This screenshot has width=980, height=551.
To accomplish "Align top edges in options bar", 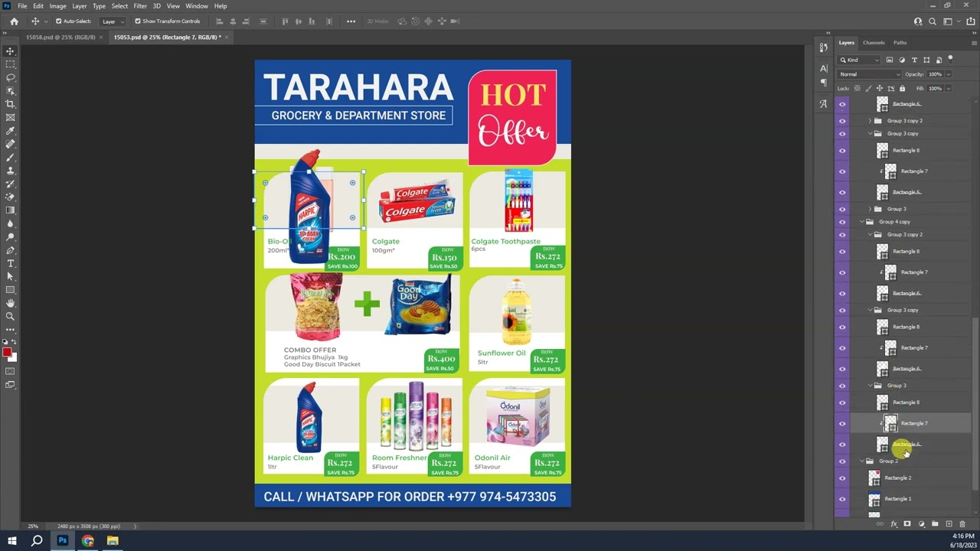I will (x=285, y=21).
